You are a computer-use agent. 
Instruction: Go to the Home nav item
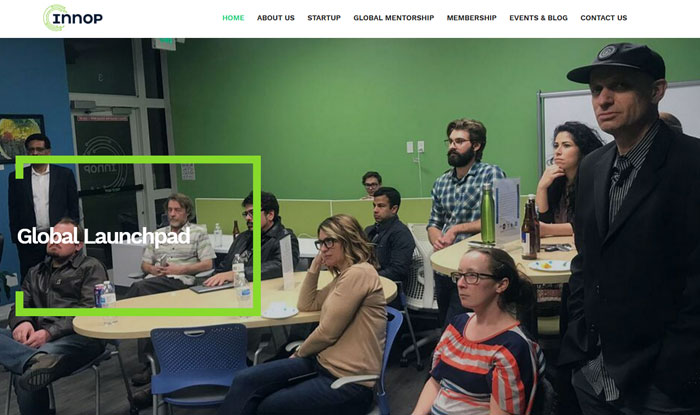(233, 18)
